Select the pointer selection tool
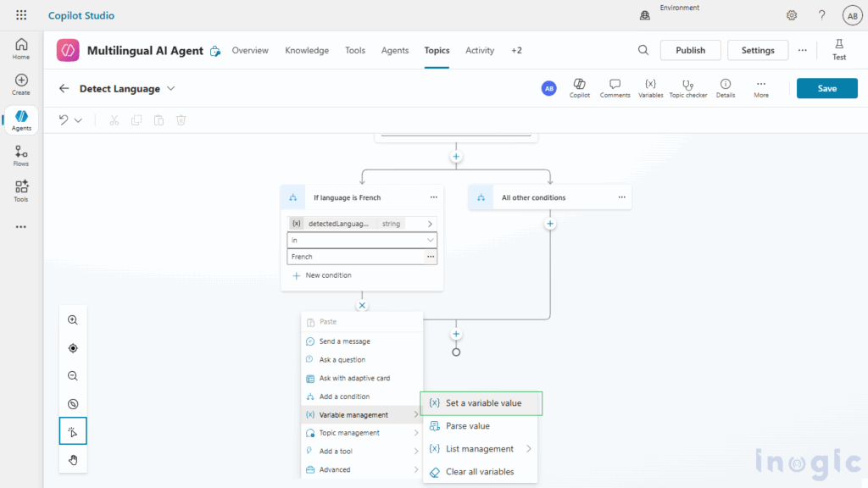 click(x=73, y=430)
